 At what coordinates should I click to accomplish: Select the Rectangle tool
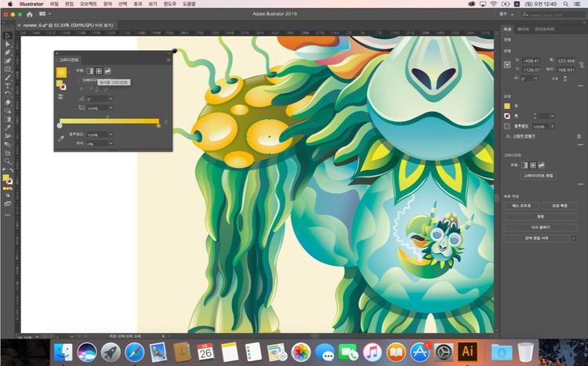(8, 70)
